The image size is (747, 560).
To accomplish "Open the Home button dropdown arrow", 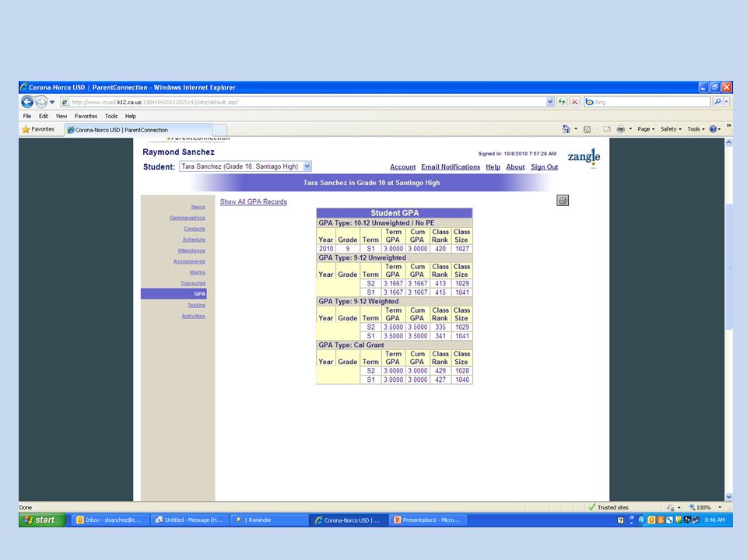I will [576, 129].
